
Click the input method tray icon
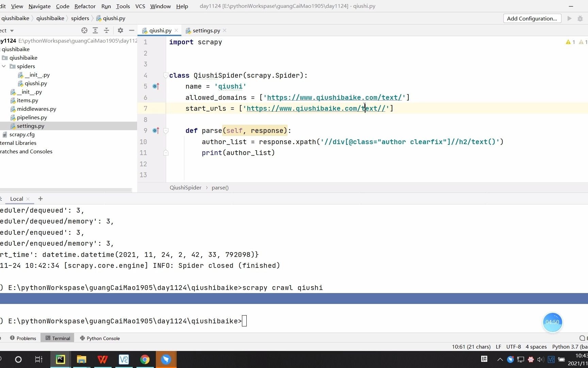tap(484, 359)
